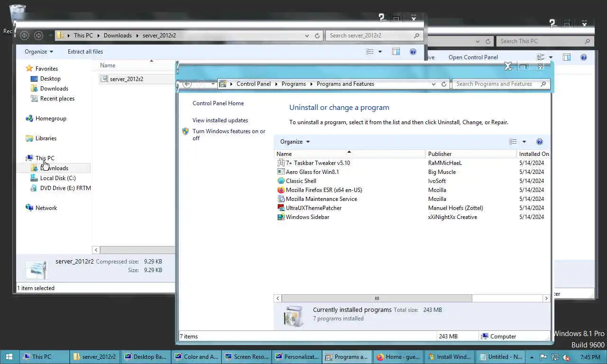This screenshot has width=607, height=364.
Task: Show hidden tray icons
Action: coord(532,357)
